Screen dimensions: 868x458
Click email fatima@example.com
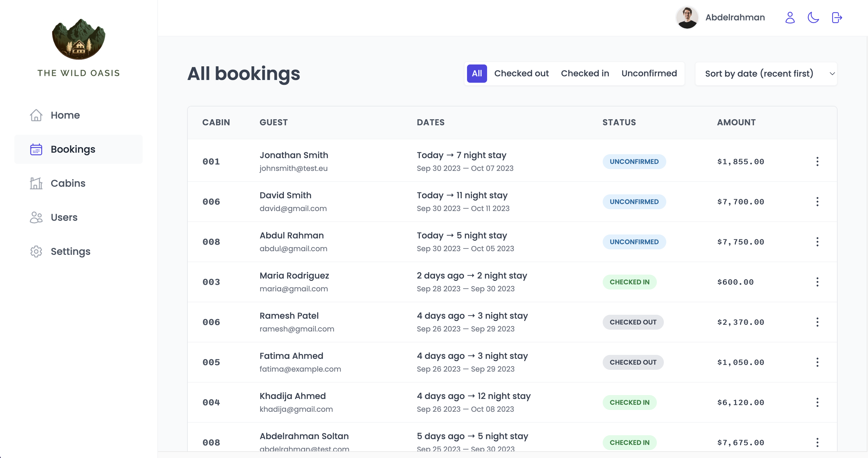pyautogui.click(x=300, y=369)
